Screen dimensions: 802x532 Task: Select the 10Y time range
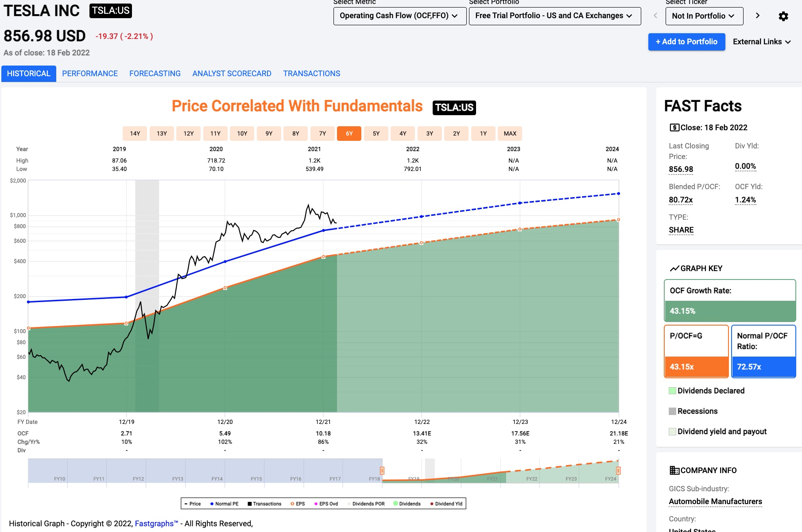tap(242, 133)
